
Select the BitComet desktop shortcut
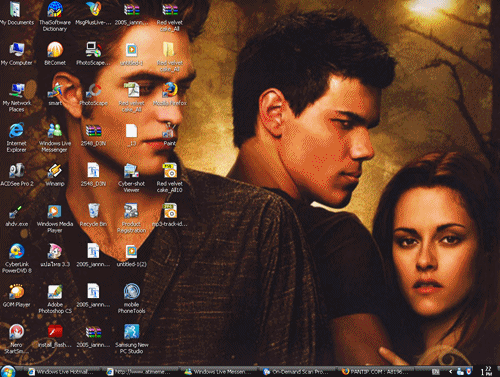[x=55, y=53]
